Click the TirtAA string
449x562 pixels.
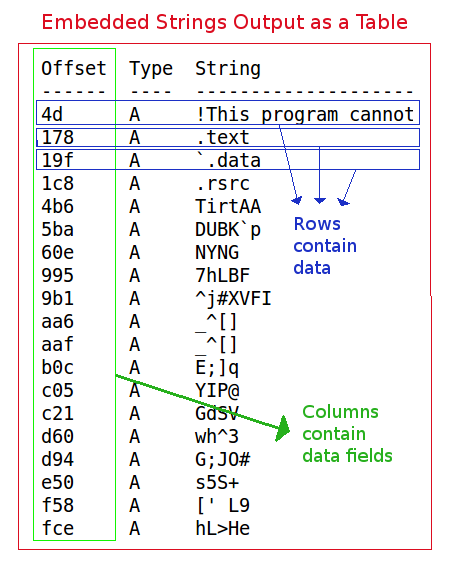tap(228, 206)
